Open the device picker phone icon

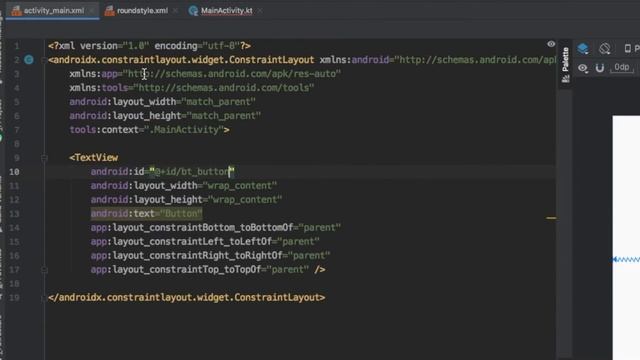(x=628, y=49)
